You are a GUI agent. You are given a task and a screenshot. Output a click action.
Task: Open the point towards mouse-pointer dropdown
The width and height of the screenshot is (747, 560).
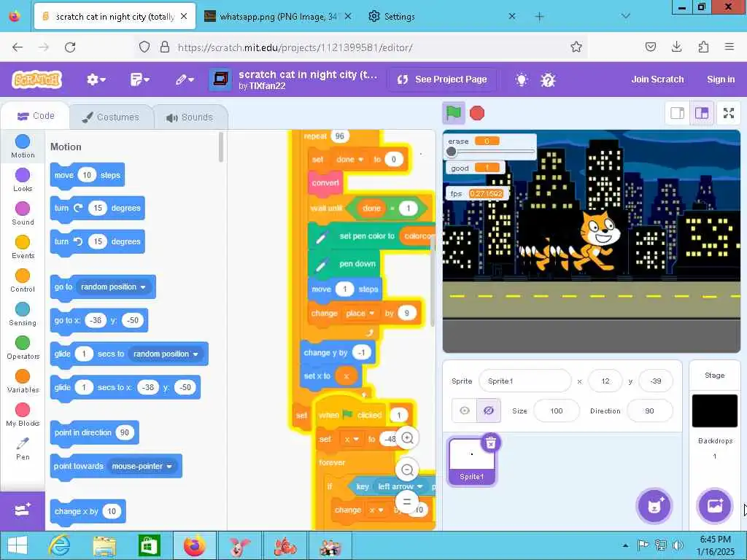pyautogui.click(x=142, y=466)
